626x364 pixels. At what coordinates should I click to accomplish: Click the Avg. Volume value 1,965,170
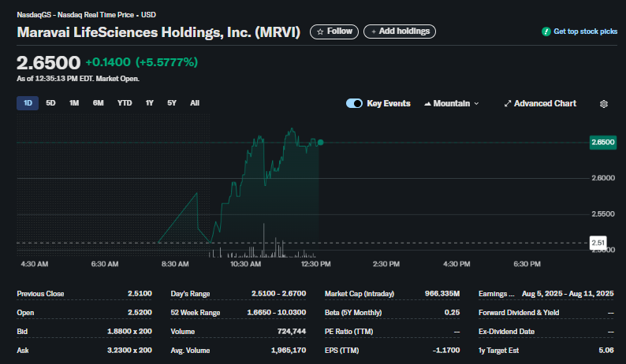289,351
